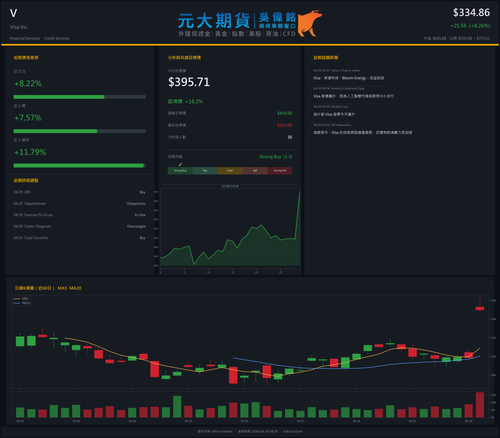
Task: Click the Overweight rating value
Action: [x=136, y=226]
